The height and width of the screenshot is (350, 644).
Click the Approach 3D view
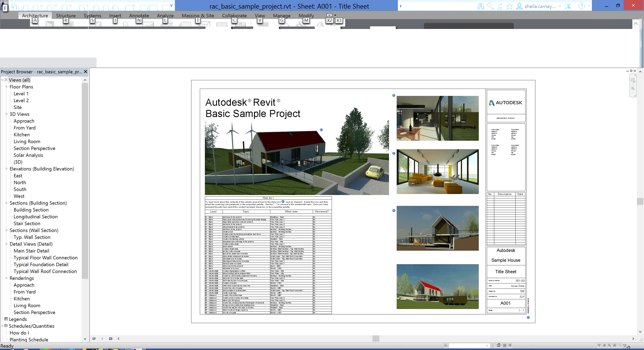24,121
